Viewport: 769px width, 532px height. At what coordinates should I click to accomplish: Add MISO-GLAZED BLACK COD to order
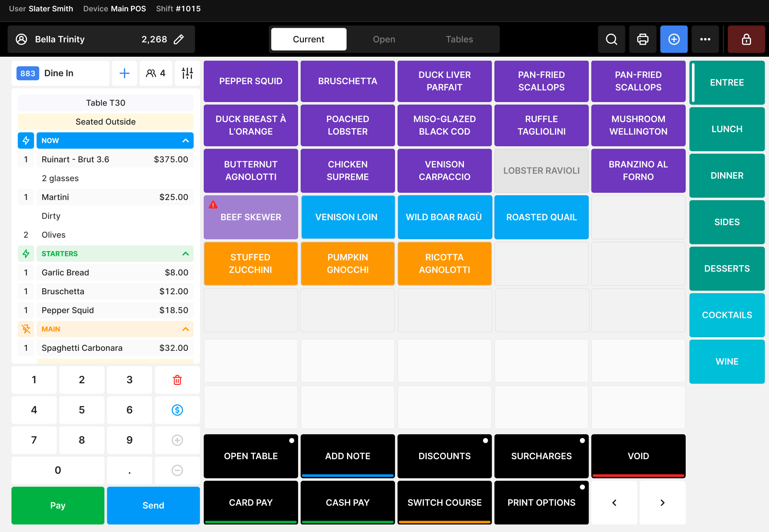click(445, 125)
